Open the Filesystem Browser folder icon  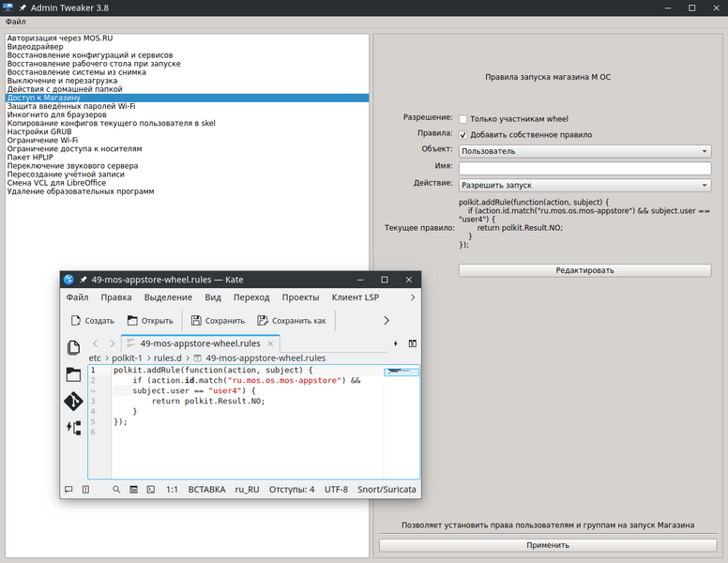coord(73,374)
